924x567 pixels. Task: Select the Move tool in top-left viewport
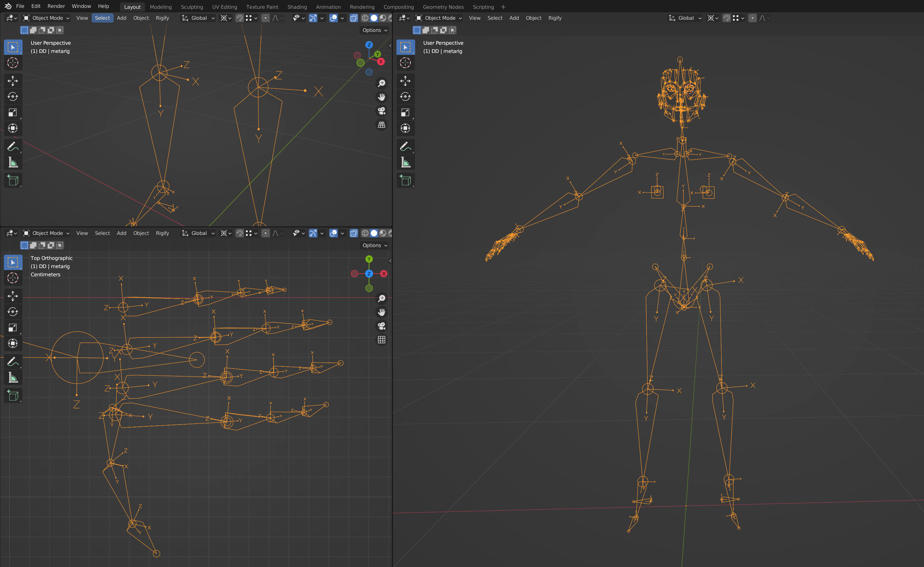click(x=13, y=81)
